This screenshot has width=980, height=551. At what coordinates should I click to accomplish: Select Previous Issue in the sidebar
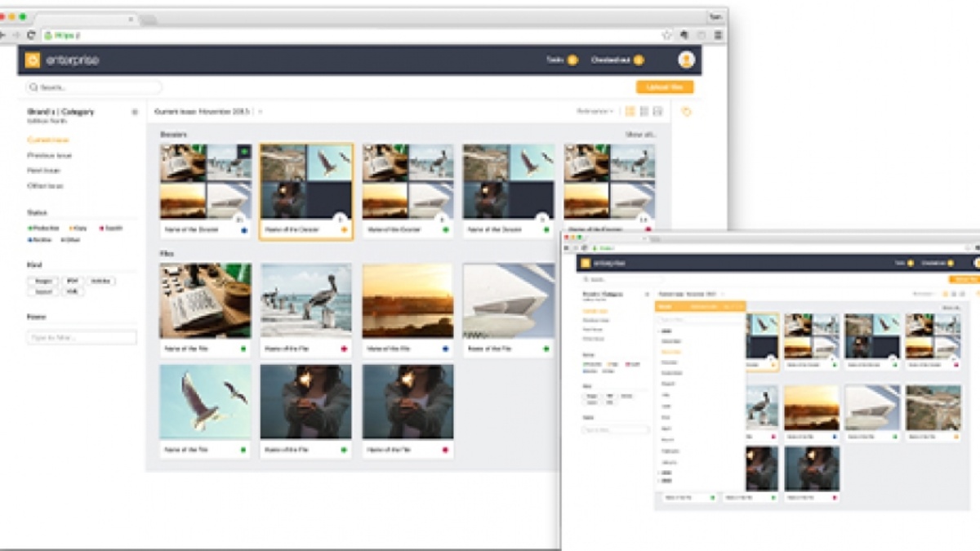49,155
